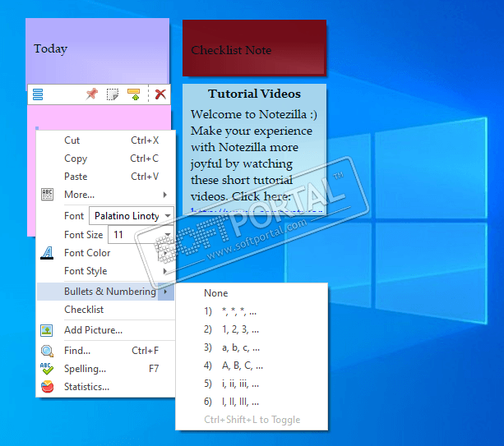Click the Checklist Note title
The height and width of the screenshot is (446, 504).
pyautogui.click(x=231, y=50)
